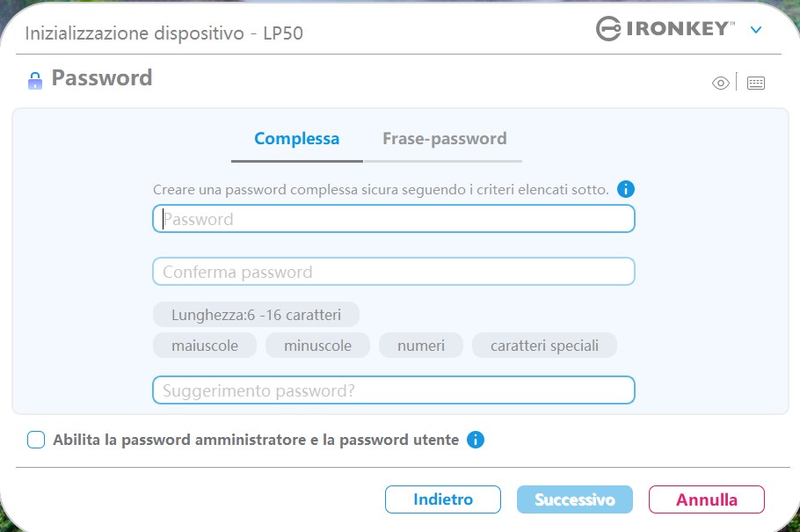Click the Successivo button

pyautogui.click(x=574, y=499)
